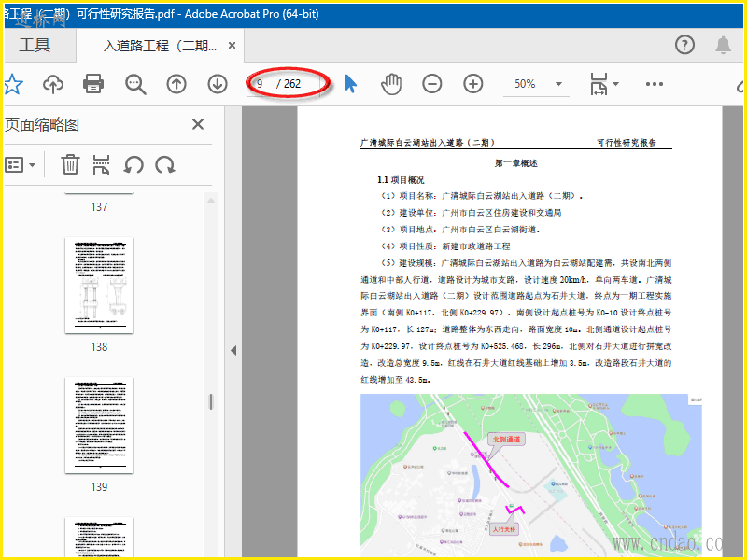Delete selected page with trash icon
The height and width of the screenshot is (560, 747).
pos(70,165)
